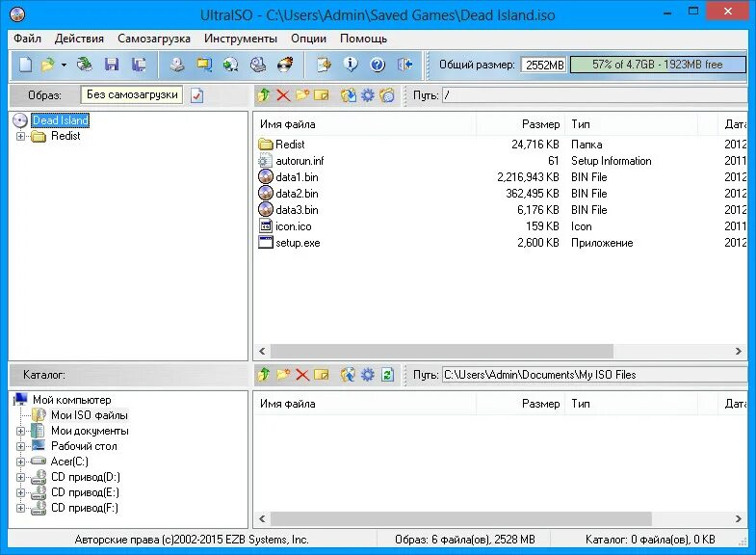Click the Общий размер 2552MB field
The width and height of the screenshot is (756, 555).
(x=544, y=65)
